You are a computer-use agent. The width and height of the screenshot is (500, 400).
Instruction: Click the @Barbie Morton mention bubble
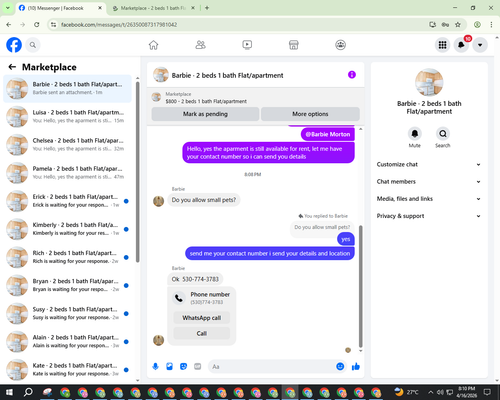click(328, 134)
